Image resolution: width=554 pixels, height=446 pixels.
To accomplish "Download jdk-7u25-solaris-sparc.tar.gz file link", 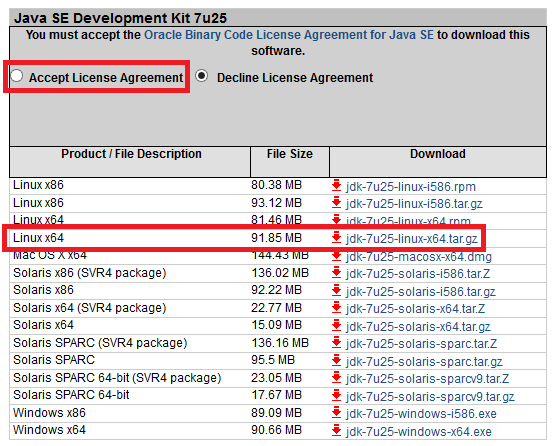I will click(x=424, y=362).
